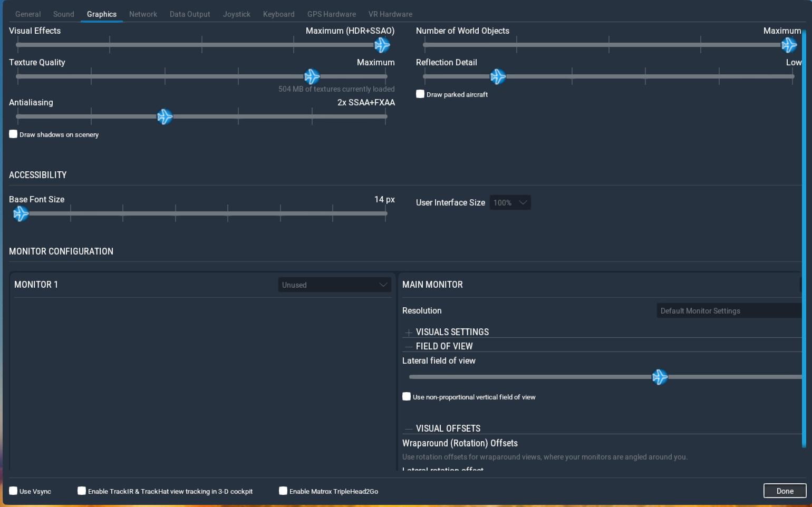Click the Reflection Detail airplane slider handle
The height and width of the screenshot is (507, 812).
(x=498, y=77)
